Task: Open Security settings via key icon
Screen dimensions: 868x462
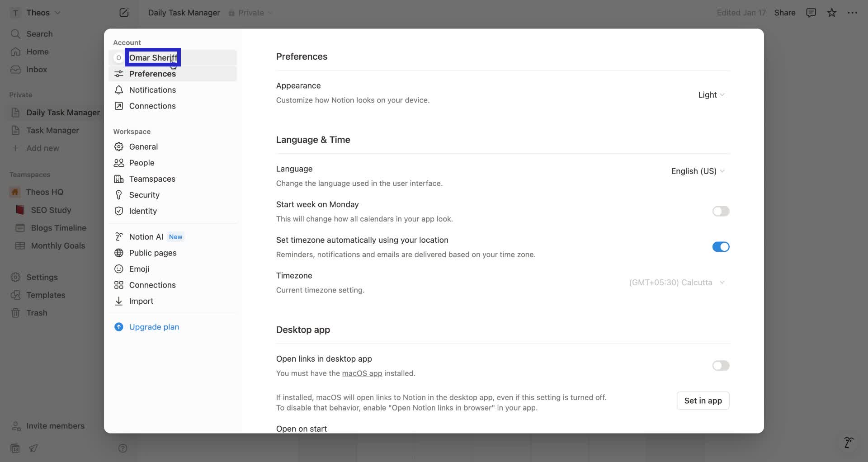Action: (118, 195)
